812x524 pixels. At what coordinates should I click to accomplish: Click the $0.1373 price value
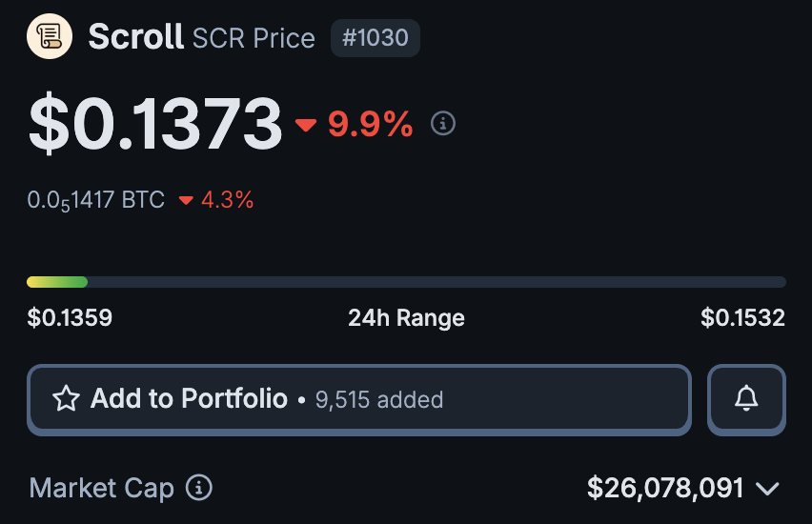(155, 124)
